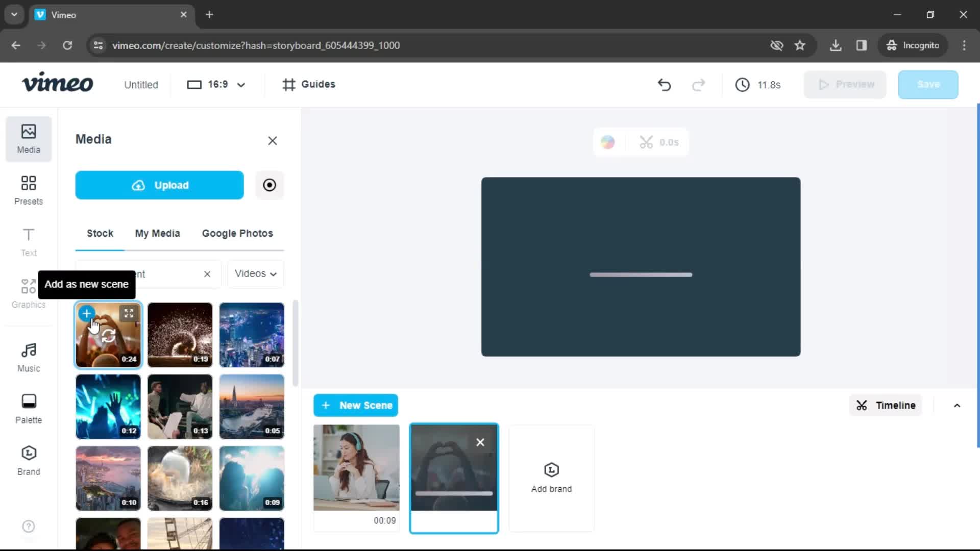Open browser downloads
The height and width of the screenshot is (551, 980).
point(836,45)
